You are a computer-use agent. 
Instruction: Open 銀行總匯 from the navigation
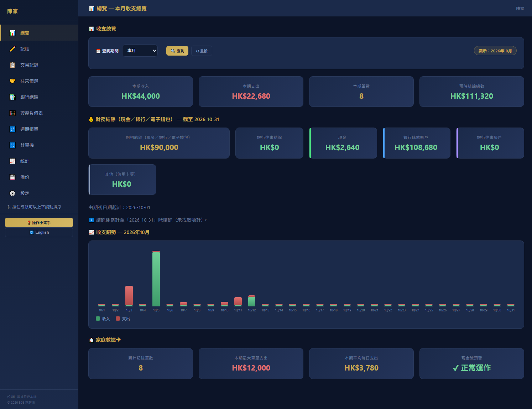(39, 97)
